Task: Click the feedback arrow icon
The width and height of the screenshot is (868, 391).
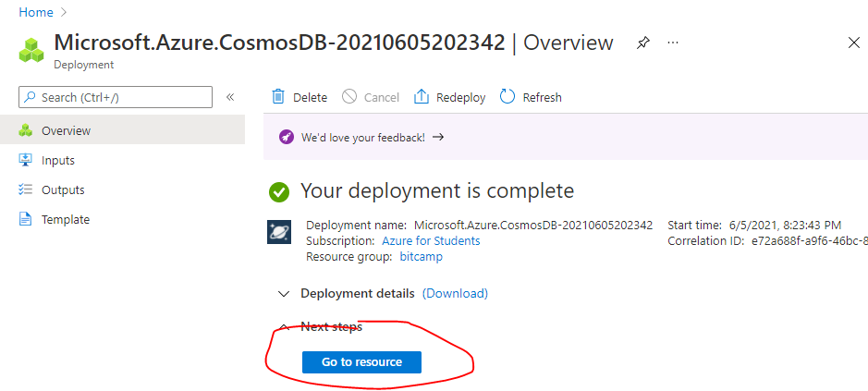Action: [x=438, y=137]
